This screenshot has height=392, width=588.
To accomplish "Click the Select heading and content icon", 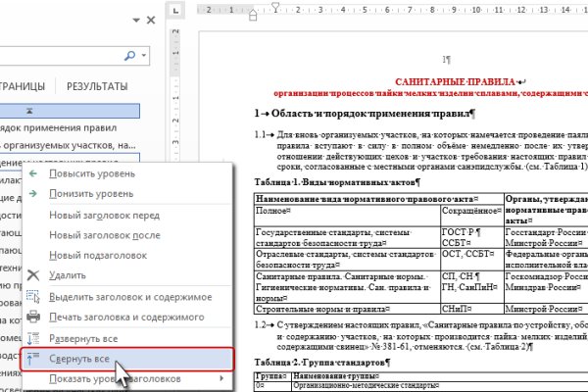I will click(x=33, y=296).
